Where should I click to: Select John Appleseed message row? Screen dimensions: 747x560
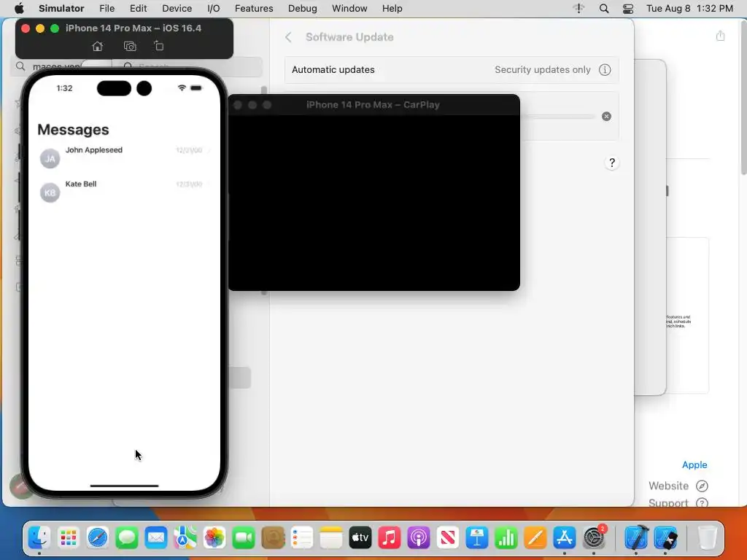124,158
